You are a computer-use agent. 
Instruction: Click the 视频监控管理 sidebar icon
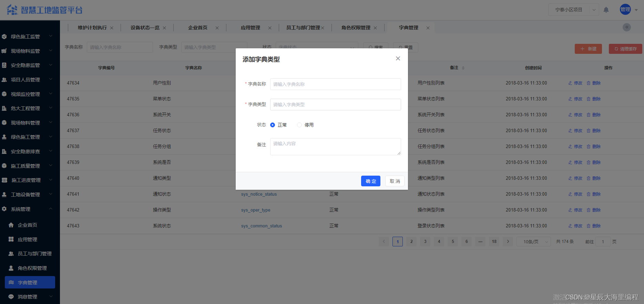click(4, 94)
